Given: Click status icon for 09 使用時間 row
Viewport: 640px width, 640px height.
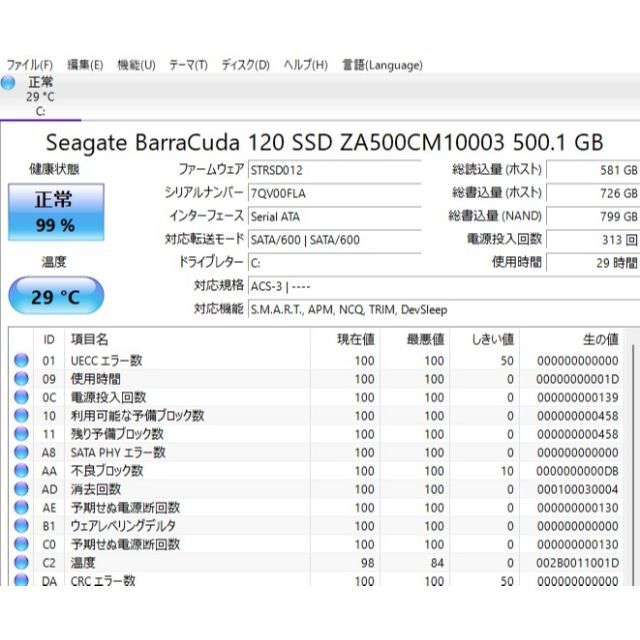Looking at the screenshot, I should click(x=21, y=379).
